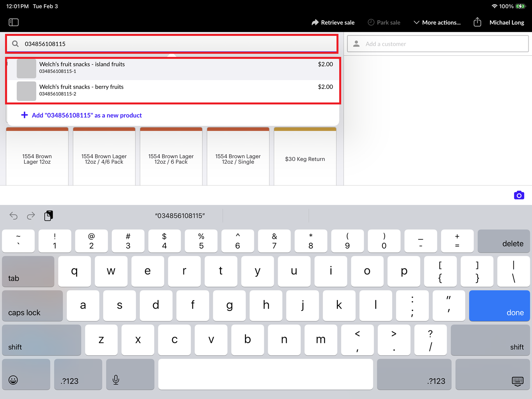Click the product search field

click(x=172, y=44)
